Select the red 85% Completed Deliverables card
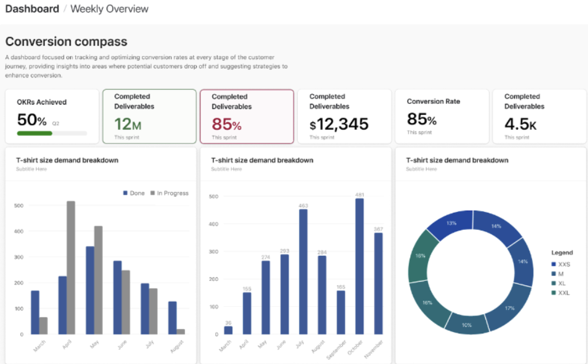 click(x=247, y=116)
